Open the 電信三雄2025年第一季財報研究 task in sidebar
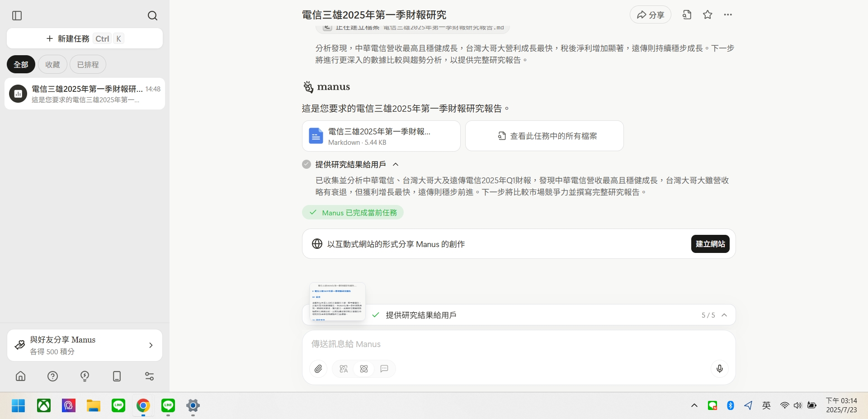The height and width of the screenshot is (419, 868). 85,94
